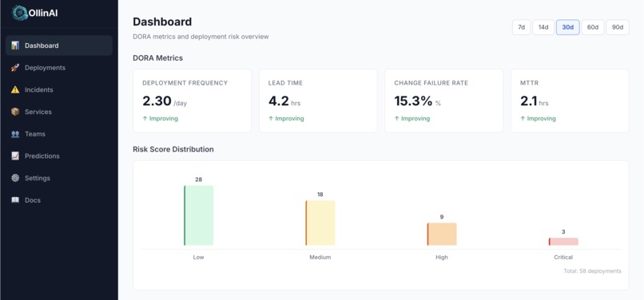Click the green Low risk bar
This screenshot has height=300, width=644.
(x=199, y=215)
